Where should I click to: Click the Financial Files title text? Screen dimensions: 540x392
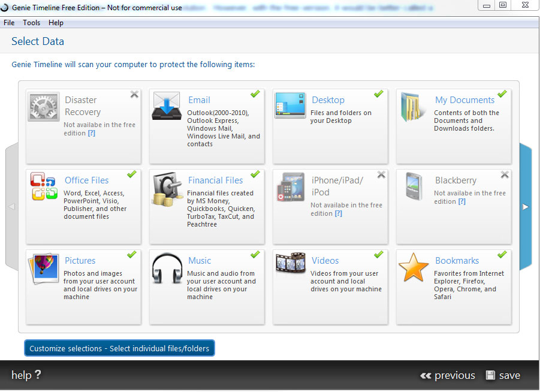[x=215, y=180]
